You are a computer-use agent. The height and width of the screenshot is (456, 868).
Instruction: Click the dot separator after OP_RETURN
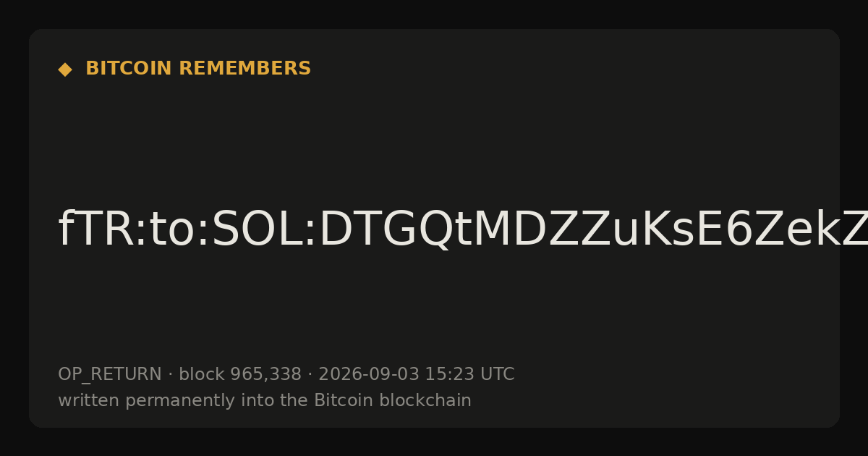[x=170, y=375]
